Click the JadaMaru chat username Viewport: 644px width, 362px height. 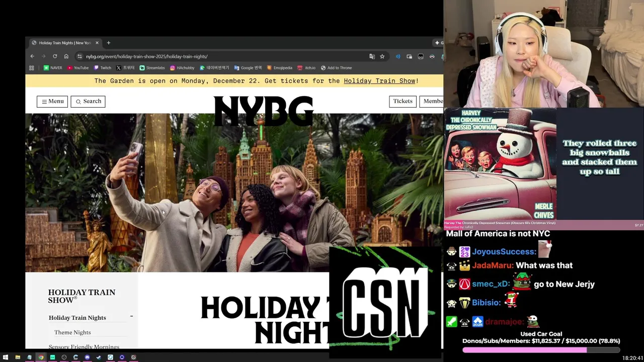pos(493,265)
